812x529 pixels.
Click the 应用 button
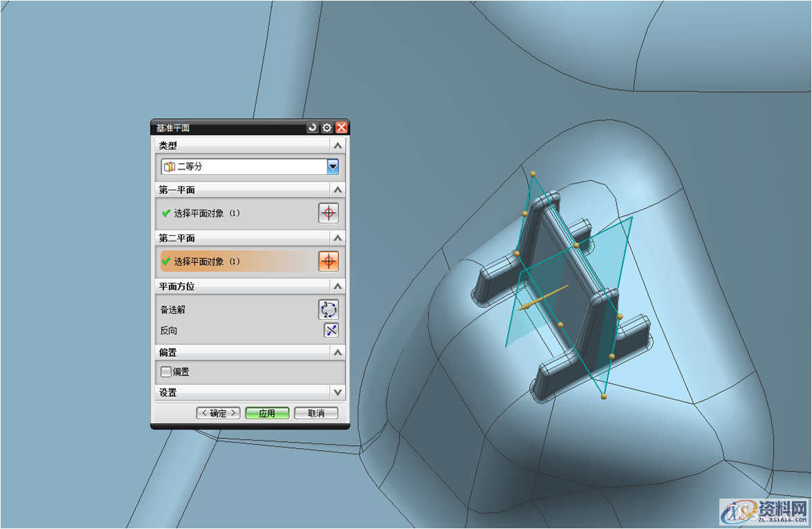(267, 414)
